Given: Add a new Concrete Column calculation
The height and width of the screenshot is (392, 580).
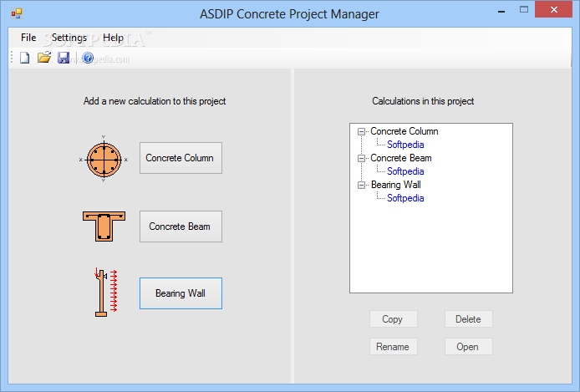Looking at the screenshot, I should [181, 158].
